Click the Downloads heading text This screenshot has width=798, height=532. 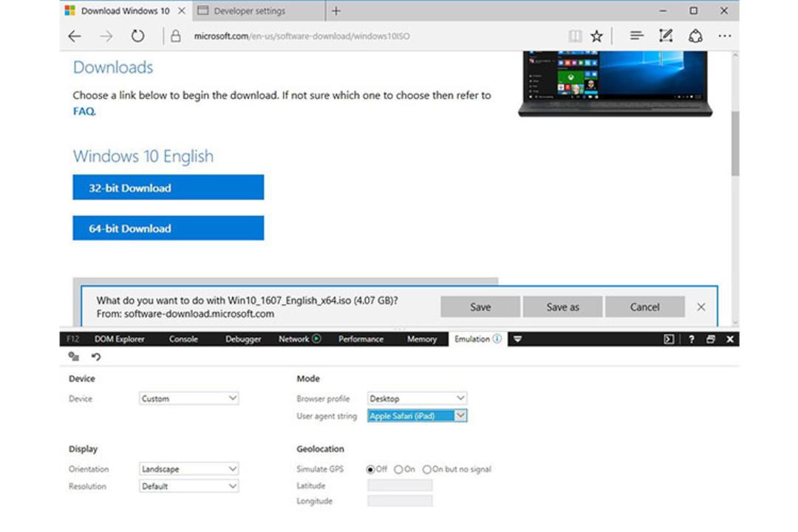113,67
